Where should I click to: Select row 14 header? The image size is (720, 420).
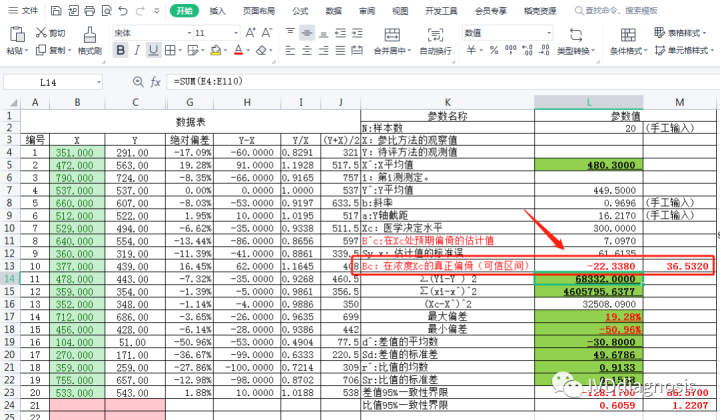click(x=10, y=279)
